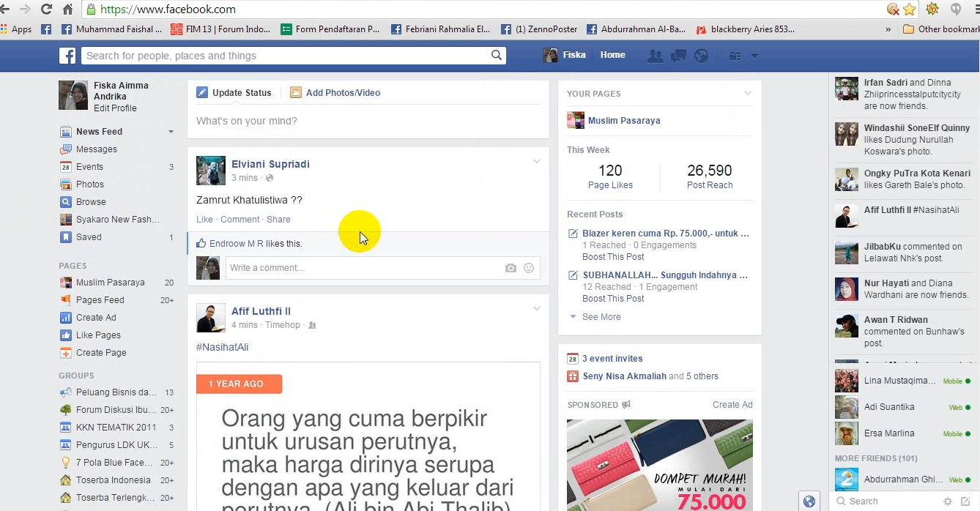Open the messages icon in the top bar
980x511 pixels.
pyautogui.click(x=678, y=56)
